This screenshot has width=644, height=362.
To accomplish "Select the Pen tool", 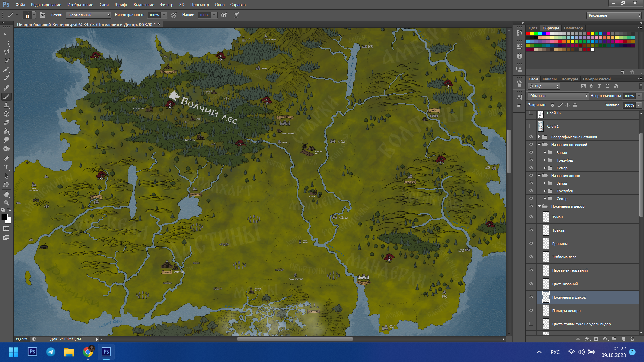I will (6, 159).
